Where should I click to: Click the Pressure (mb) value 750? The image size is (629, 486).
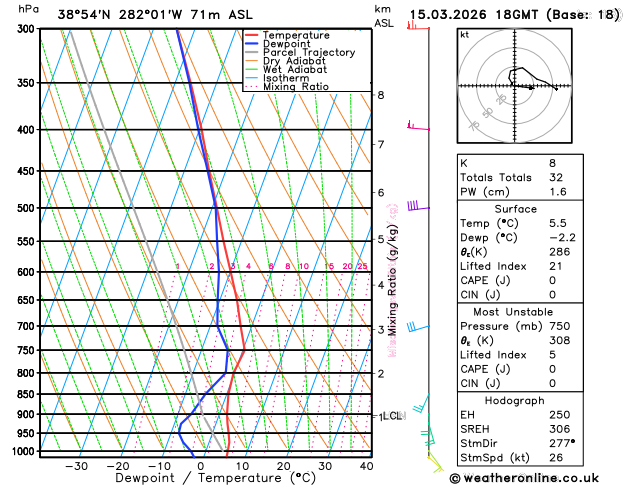point(560,326)
